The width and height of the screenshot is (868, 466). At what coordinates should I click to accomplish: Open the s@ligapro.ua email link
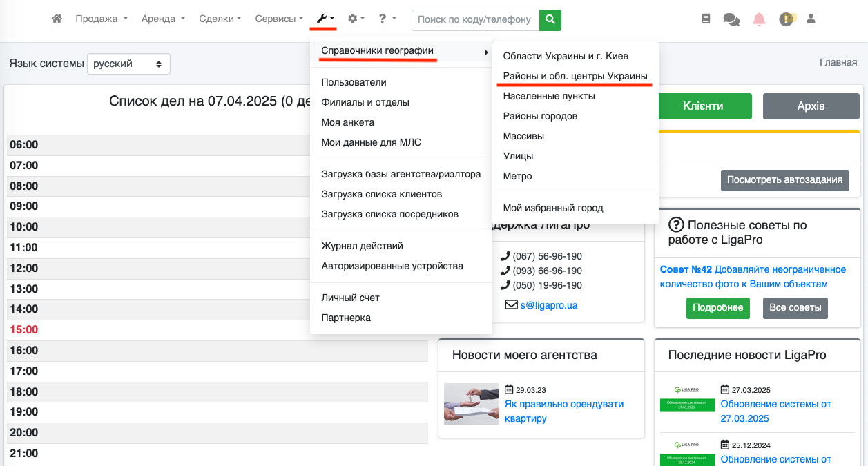click(x=548, y=304)
